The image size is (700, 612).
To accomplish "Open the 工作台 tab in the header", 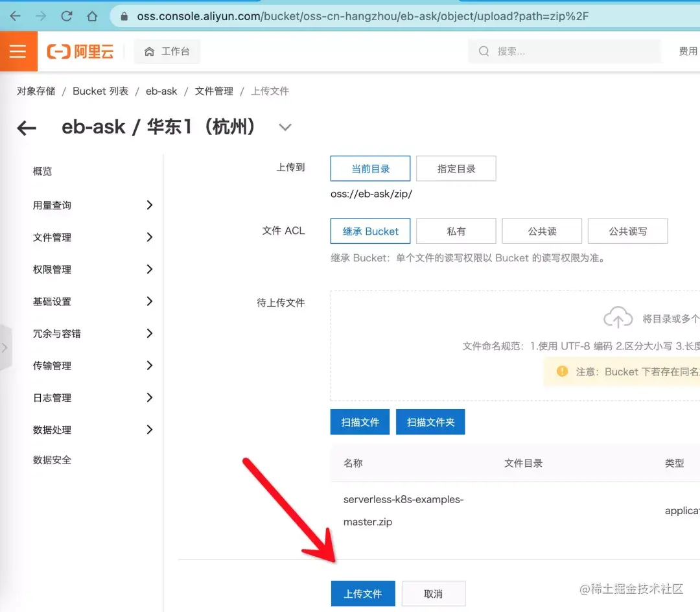I will tap(167, 51).
